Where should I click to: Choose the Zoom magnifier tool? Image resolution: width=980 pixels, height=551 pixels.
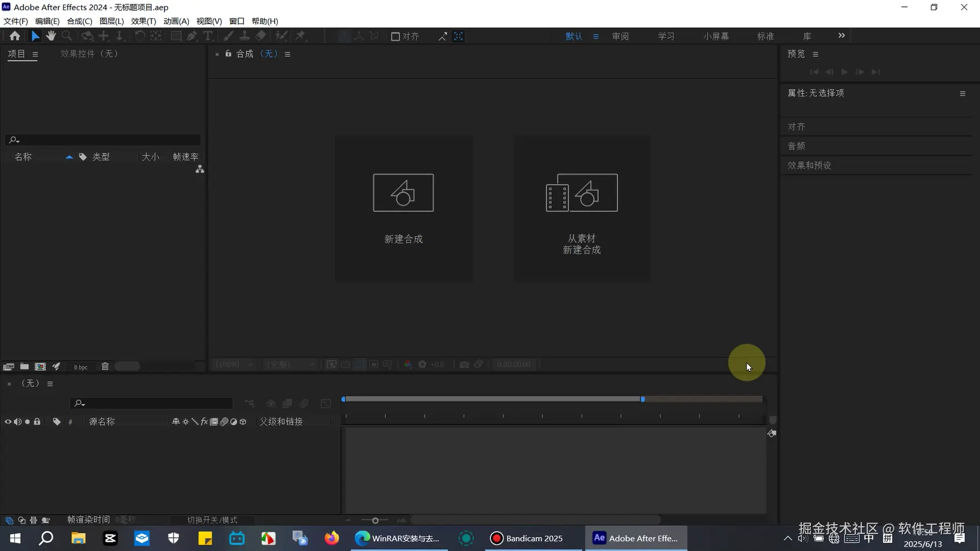(67, 36)
